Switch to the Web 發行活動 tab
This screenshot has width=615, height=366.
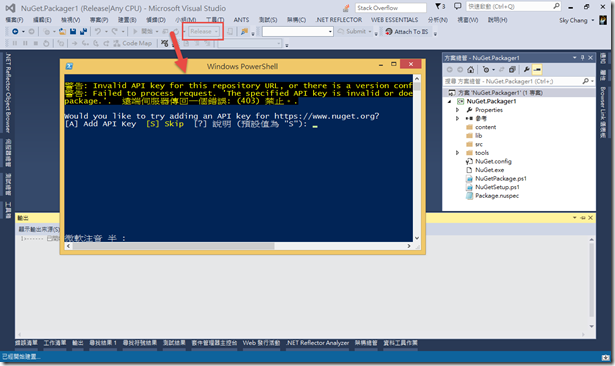pyautogui.click(x=261, y=343)
